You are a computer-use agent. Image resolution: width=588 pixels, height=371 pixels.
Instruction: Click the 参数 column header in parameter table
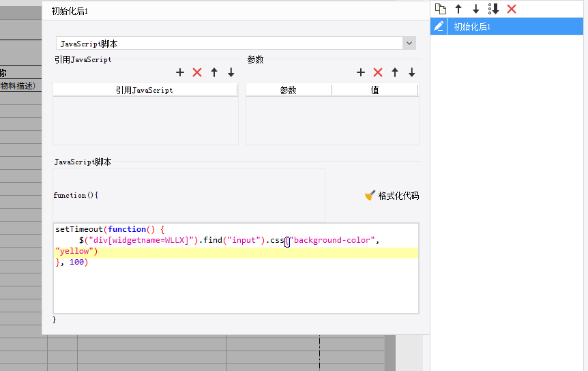click(x=289, y=90)
